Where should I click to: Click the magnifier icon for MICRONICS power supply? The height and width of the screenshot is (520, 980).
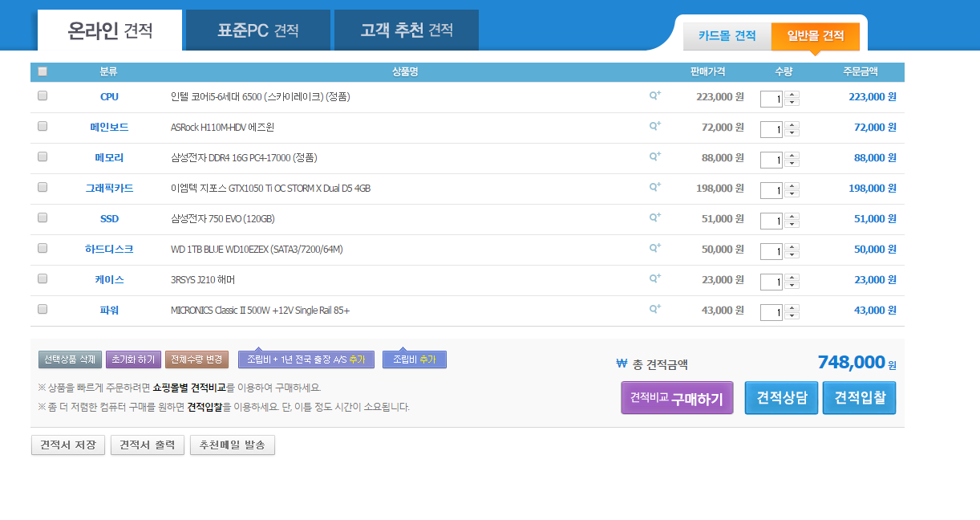pyautogui.click(x=654, y=309)
